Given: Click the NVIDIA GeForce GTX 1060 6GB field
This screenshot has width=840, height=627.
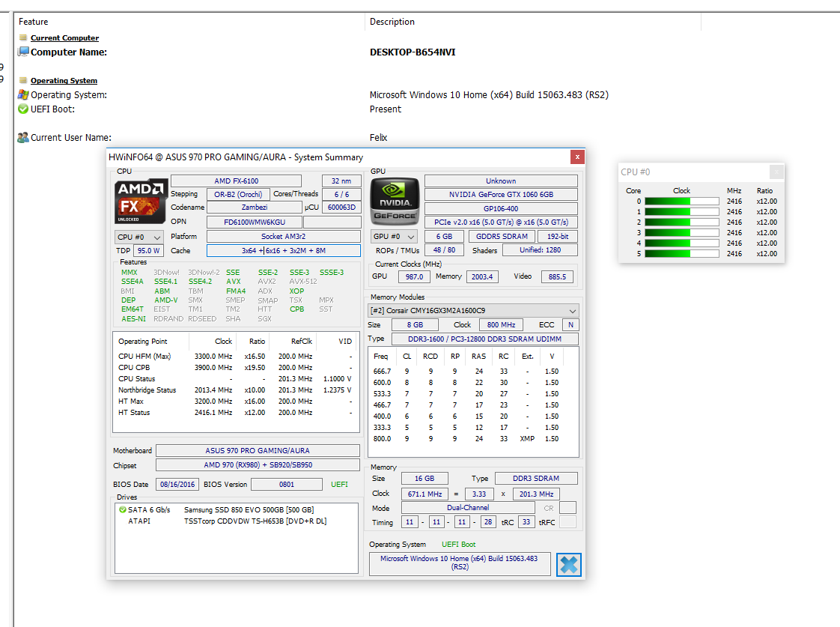Looking at the screenshot, I should coord(501,194).
